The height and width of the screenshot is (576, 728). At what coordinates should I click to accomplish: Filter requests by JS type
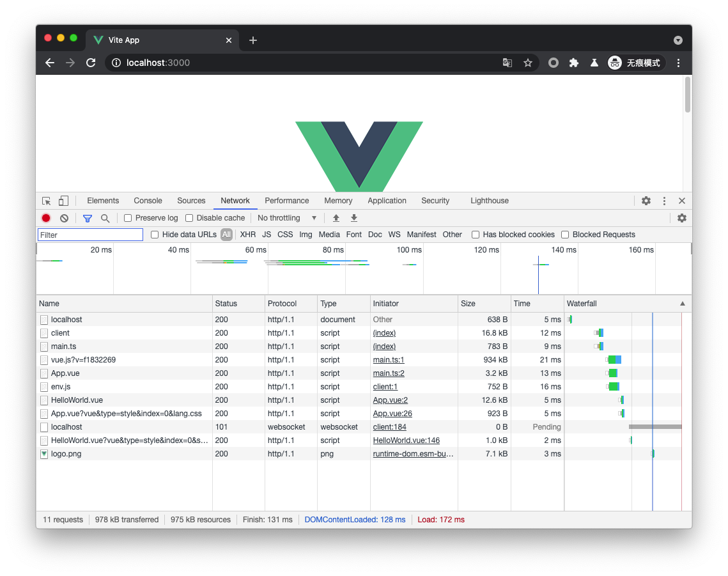(267, 235)
